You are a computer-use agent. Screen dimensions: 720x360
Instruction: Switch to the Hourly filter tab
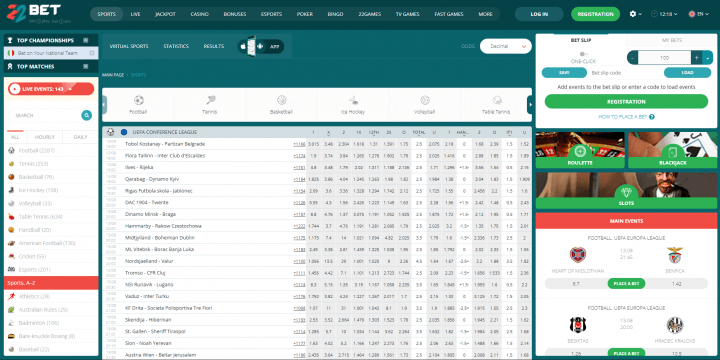[45, 137]
